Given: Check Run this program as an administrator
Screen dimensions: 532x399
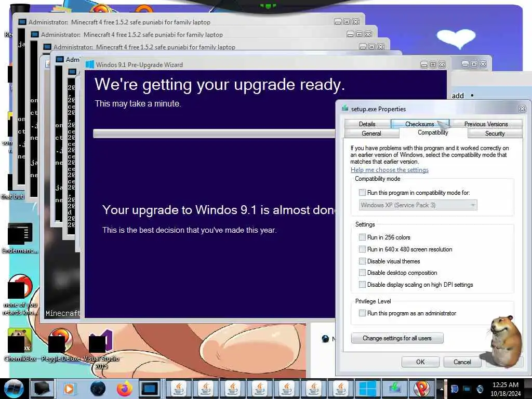Looking at the screenshot, I should coord(362,313).
